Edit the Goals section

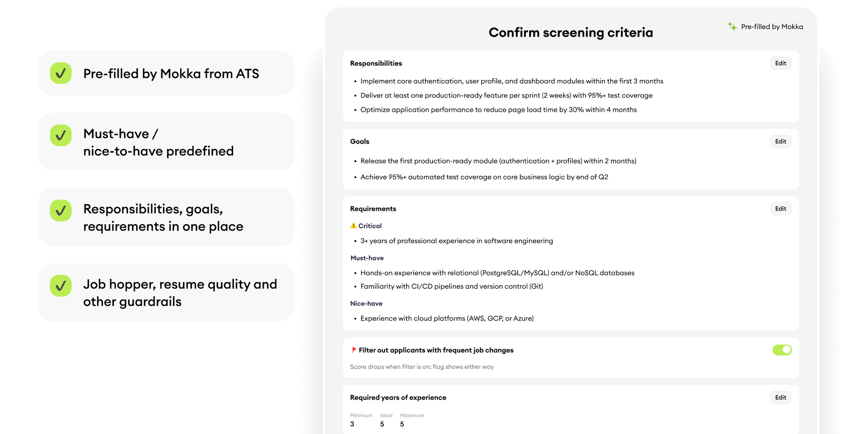pos(780,141)
